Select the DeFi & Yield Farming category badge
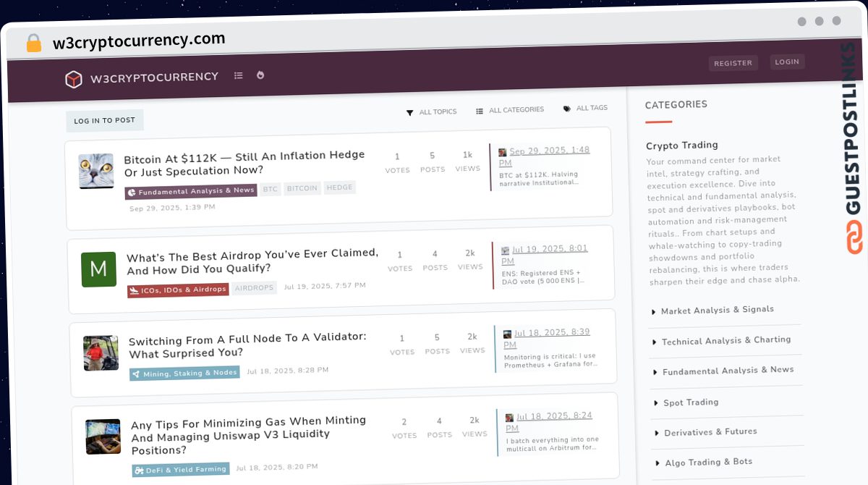868x485 pixels. [x=181, y=470]
